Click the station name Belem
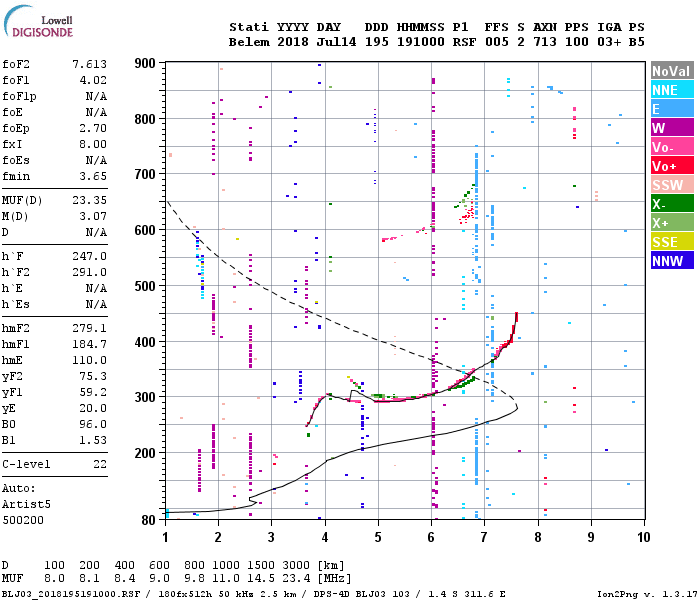 point(249,42)
